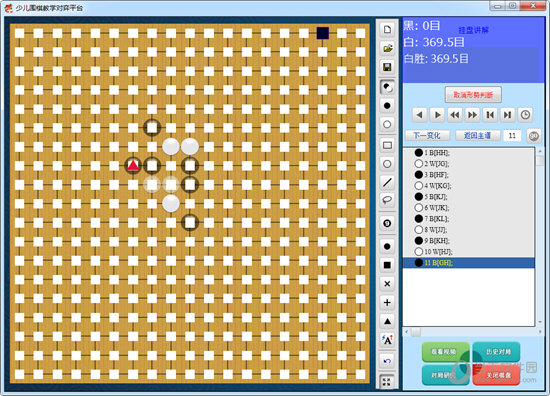Rewind several moves with double left arrows
The image size is (550, 396).
click(x=455, y=115)
